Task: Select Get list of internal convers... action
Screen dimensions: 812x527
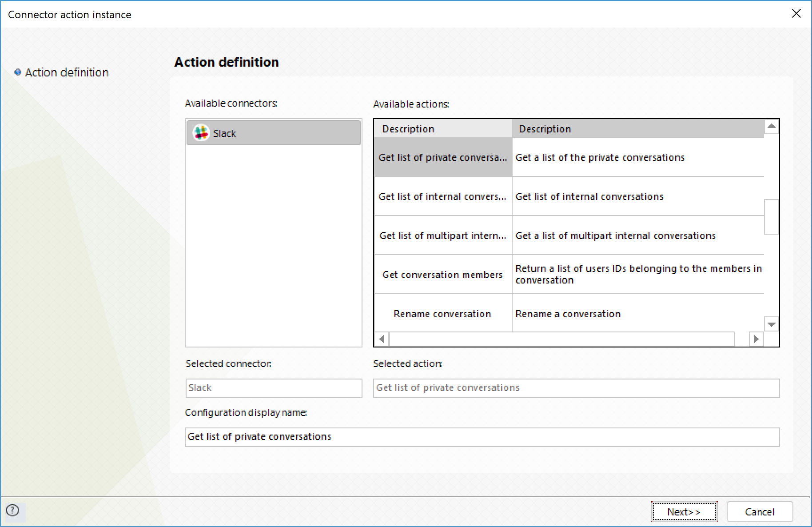Action: click(443, 196)
